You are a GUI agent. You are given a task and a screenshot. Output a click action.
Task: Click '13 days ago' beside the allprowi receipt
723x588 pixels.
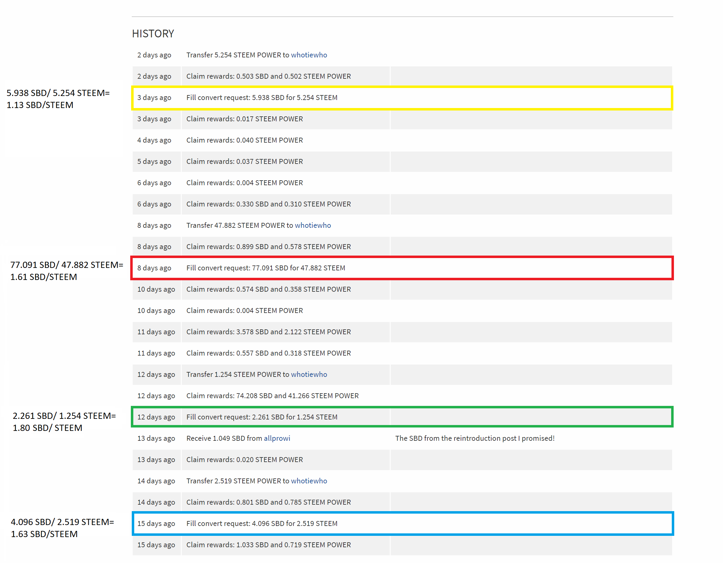click(x=156, y=438)
